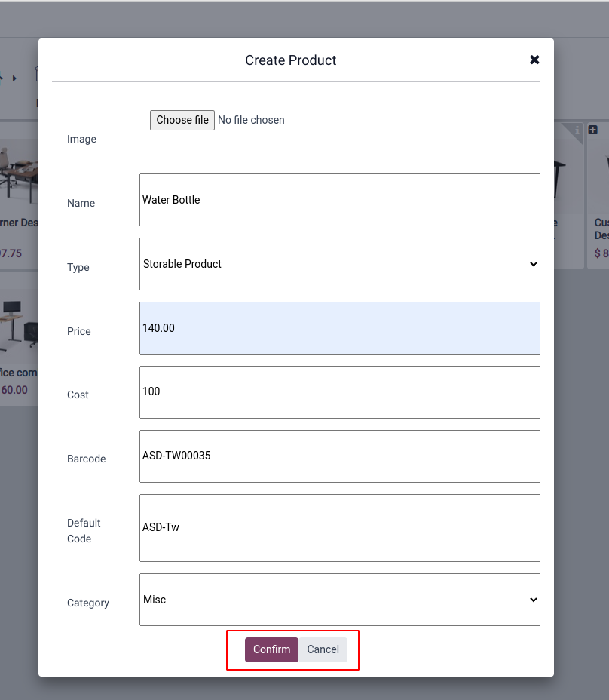Click the Customizable Desk product name at right

pos(601,229)
